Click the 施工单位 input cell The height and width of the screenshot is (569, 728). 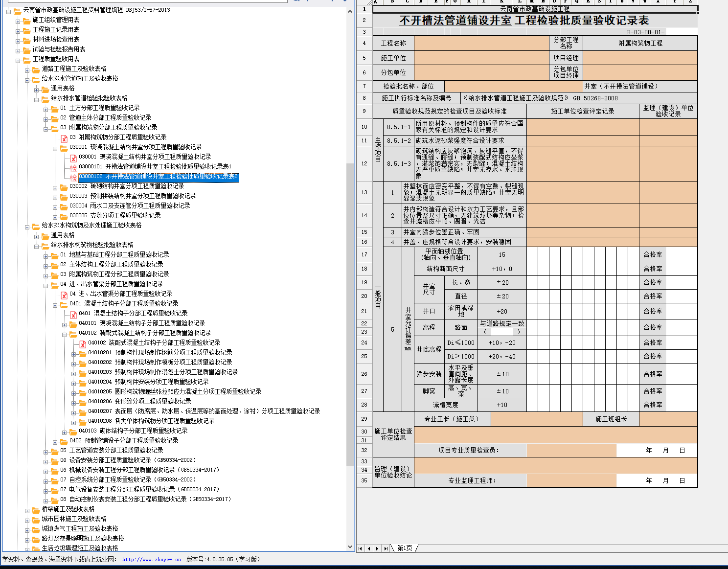481,58
